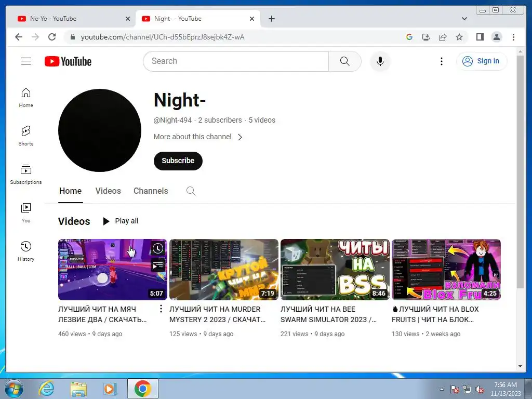Open action menu for МЯЧ ЛЕЗВИЕ video
532x399 pixels.
(161, 309)
